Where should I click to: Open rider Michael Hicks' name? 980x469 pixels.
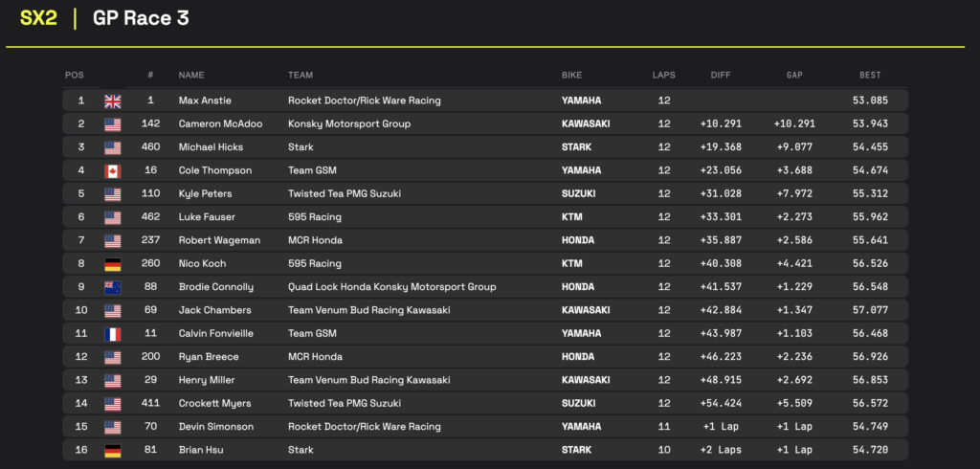(x=211, y=147)
